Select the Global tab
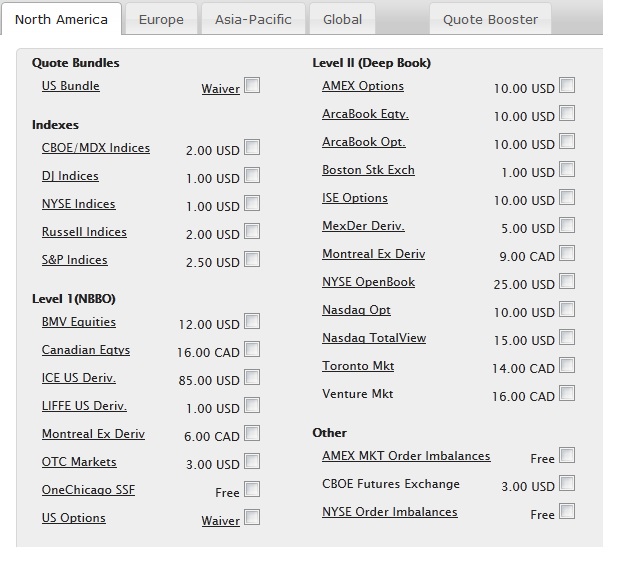619x562 pixels. (x=342, y=19)
